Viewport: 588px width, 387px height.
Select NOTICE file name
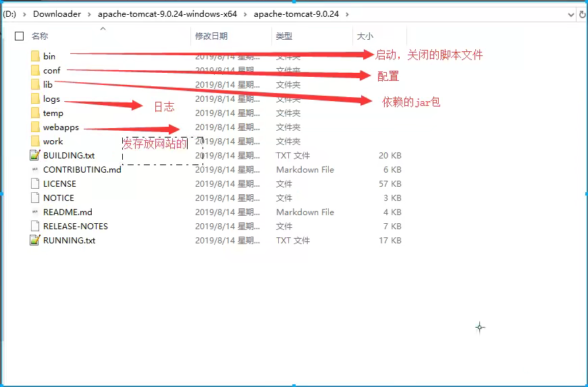click(x=59, y=198)
